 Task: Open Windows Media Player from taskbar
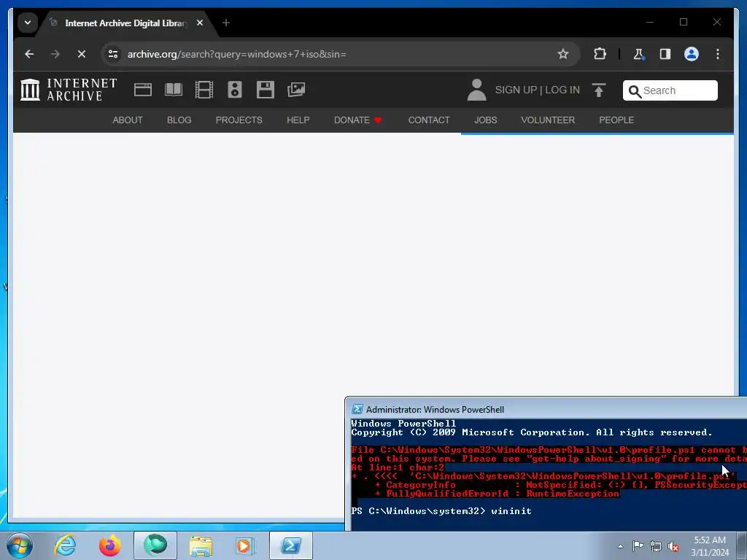pyautogui.click(x=246, y=545)
